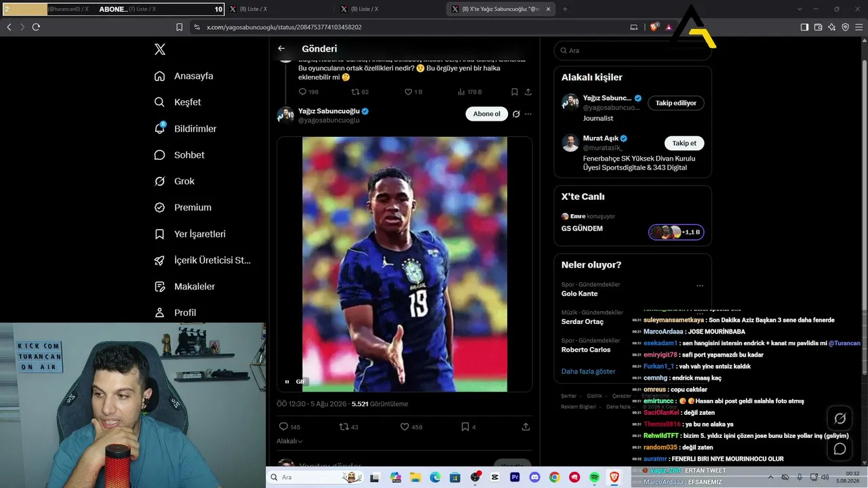Click the Ara search field on X
Viewport: 868px width, 488px height.
pos(633,50)
